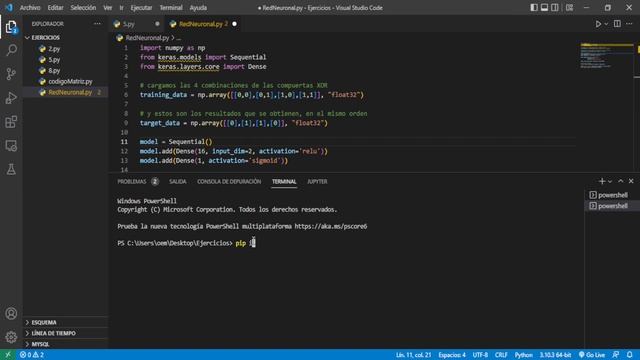The width and height of the screenshot is (640, 360).
Task: Switch to the 5.py editor tab
Action: (x=136, y=24)
